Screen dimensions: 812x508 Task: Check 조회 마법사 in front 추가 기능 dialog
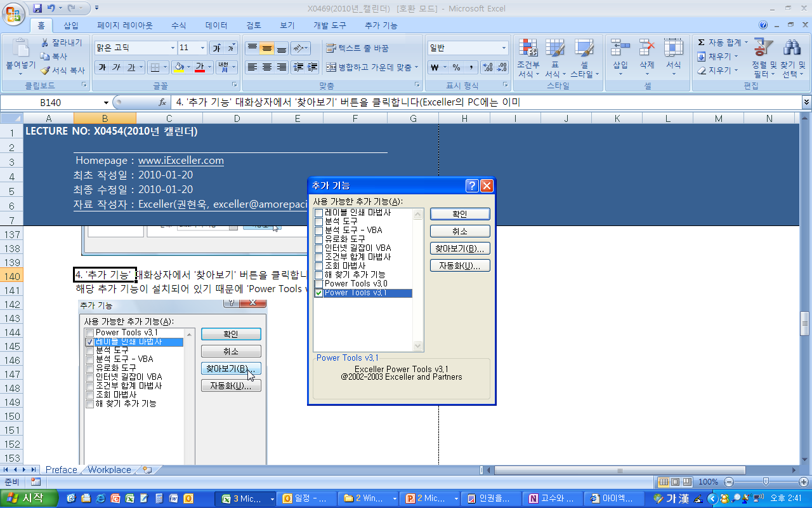click(318, 265)
